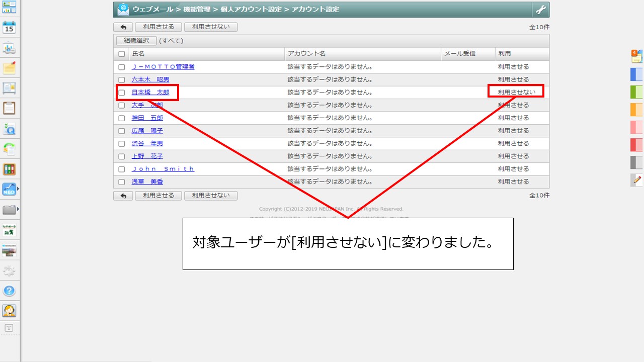Select the green sticky note color
644x362 pixels.
point(636,92)
